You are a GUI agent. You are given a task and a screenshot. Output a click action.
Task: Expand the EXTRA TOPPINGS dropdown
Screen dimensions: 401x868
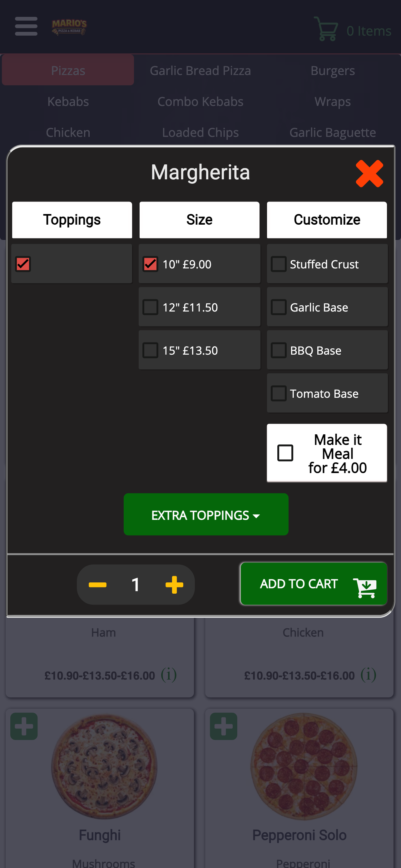point(206,515)
